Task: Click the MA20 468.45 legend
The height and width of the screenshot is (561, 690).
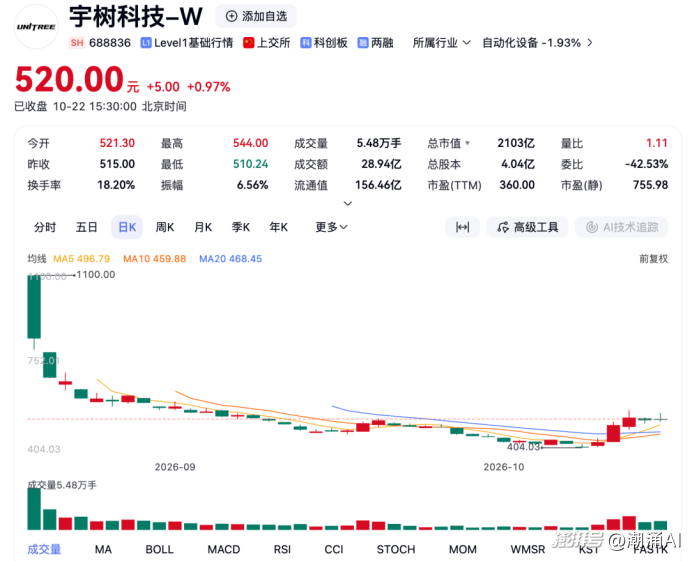Action: point(231,259)
